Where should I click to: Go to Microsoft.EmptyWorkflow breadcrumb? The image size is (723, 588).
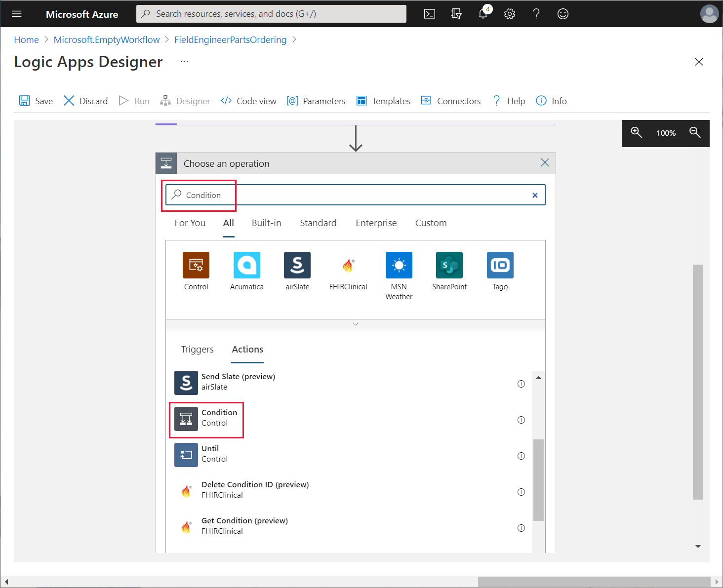[107, 39]
